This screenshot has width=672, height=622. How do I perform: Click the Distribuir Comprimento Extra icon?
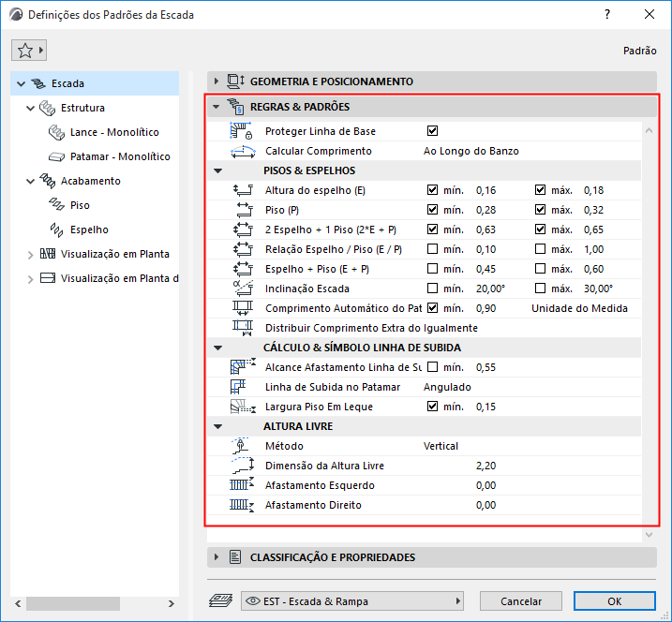point(243,328)
